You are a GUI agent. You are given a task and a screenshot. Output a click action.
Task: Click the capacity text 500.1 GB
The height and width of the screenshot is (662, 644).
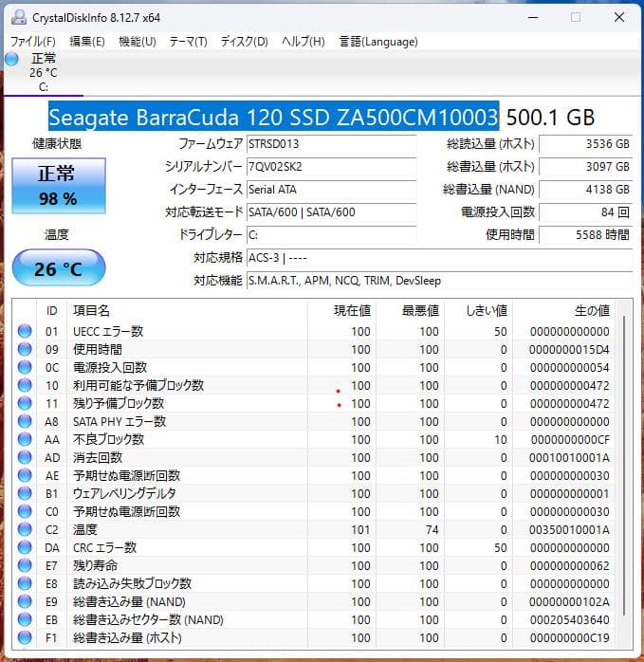[550, 118]
